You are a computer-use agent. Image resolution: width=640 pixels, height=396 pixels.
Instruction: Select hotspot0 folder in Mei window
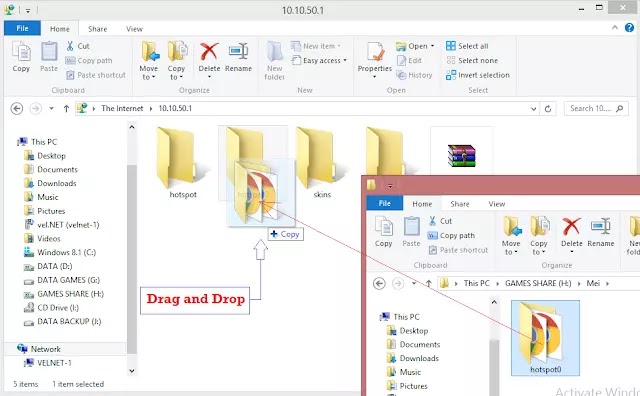click(545, 338)
